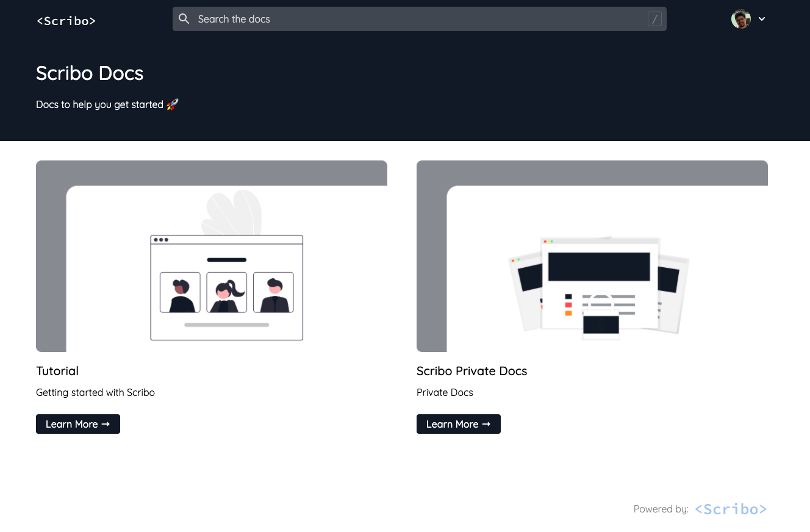Click the arrow icon inside Tutorial's Learn More button
810x532 pixels.
coord(106,424)
